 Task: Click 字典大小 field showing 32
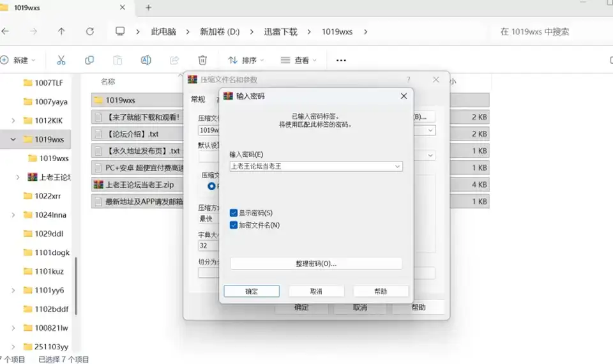(208, 245)
